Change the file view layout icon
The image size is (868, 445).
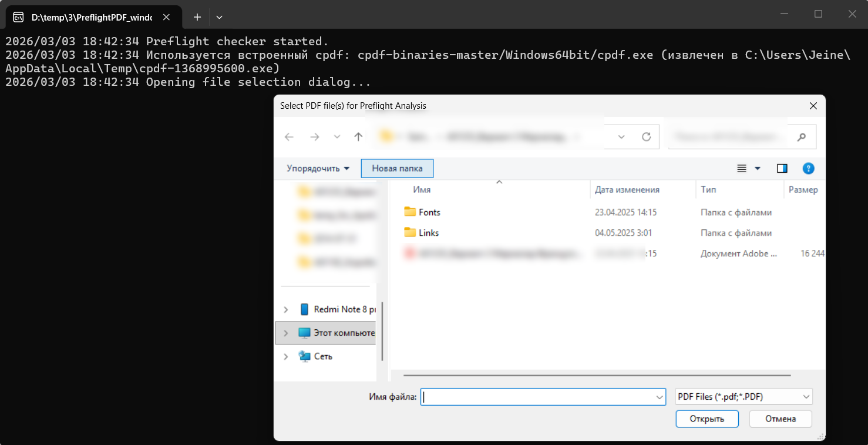click(x=742, y=168)
